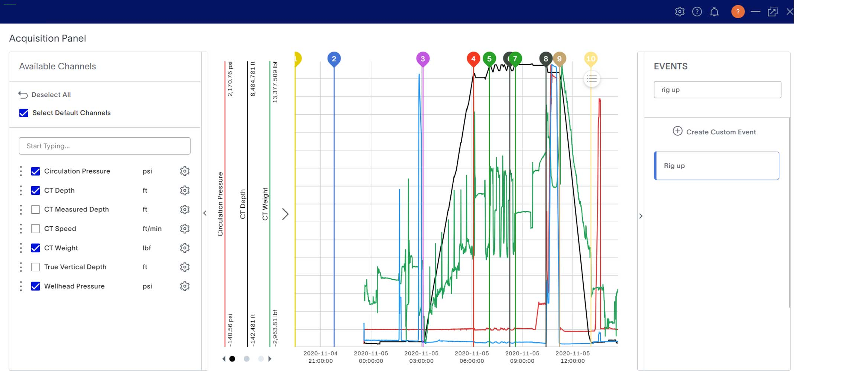Open the CT Speed channel settings gear
The height and width of the screenshot is (371, 868).
pos(185,229)
